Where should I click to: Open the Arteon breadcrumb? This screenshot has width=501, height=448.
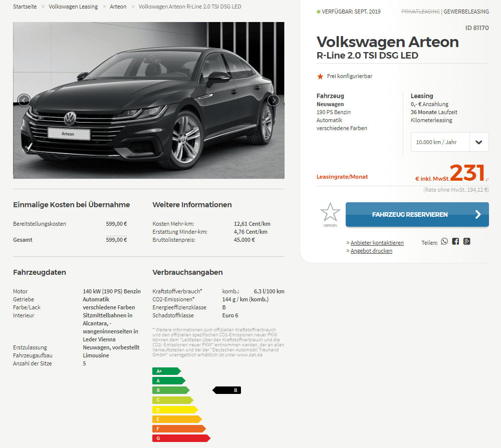point(118,7)
